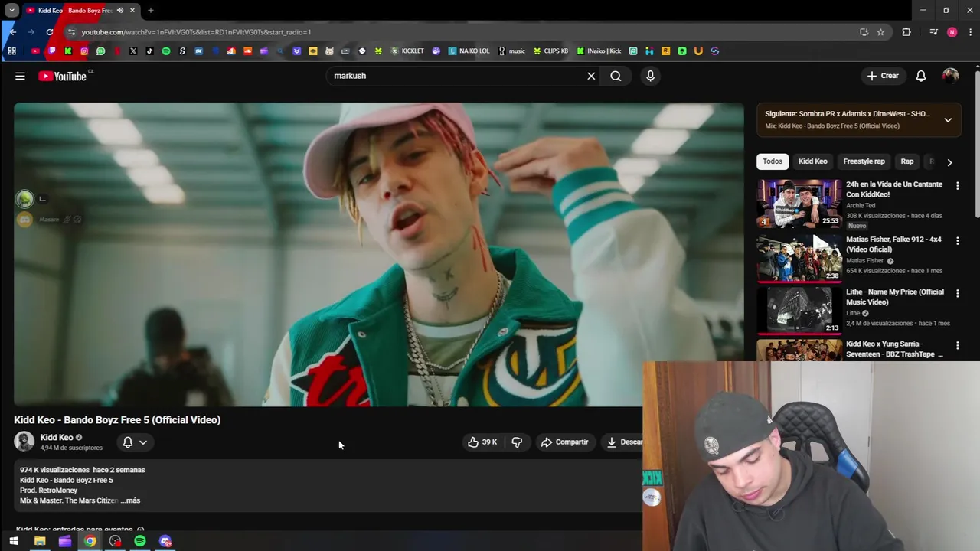Install app icon in address bar
980x551 pixels.
point(864,32)
